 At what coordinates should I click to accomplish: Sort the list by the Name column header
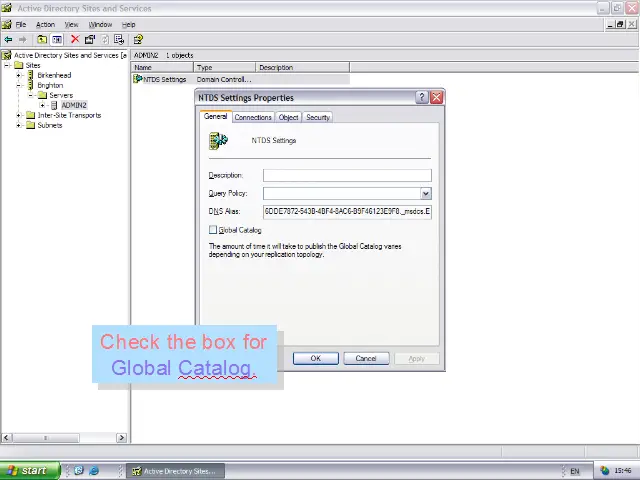162,67
